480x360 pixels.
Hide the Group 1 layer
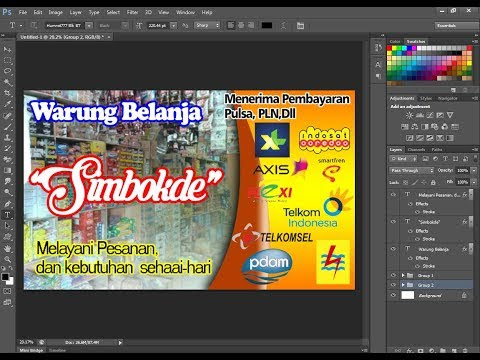point(393,275)
